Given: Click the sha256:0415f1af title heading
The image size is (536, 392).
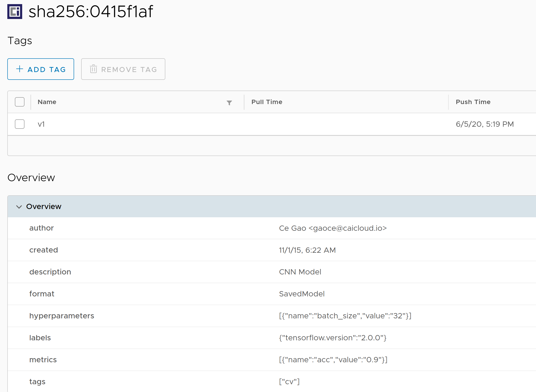Looking at the screenshot, I should (91, 11).
